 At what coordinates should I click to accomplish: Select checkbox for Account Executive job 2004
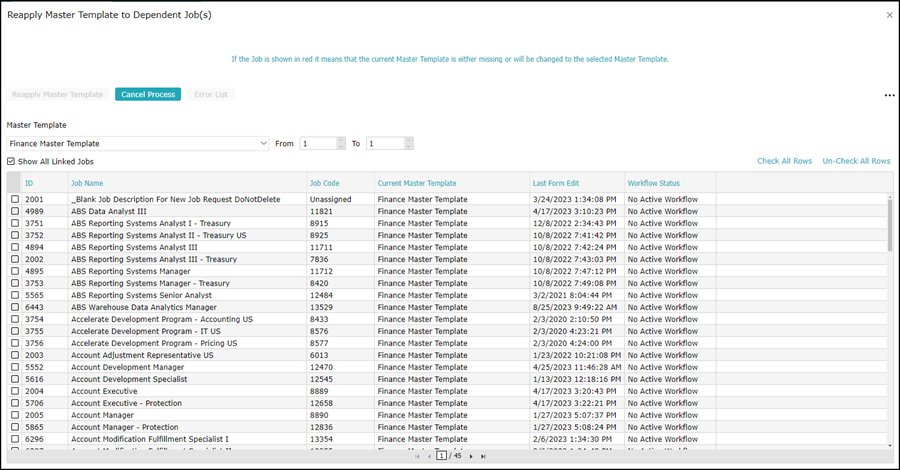(x=15, y=391)
